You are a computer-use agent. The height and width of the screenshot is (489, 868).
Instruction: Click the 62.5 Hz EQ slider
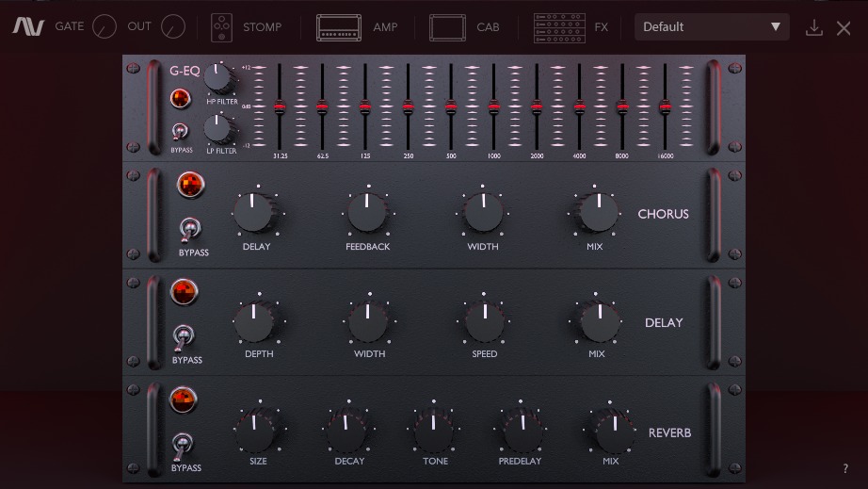322,106
